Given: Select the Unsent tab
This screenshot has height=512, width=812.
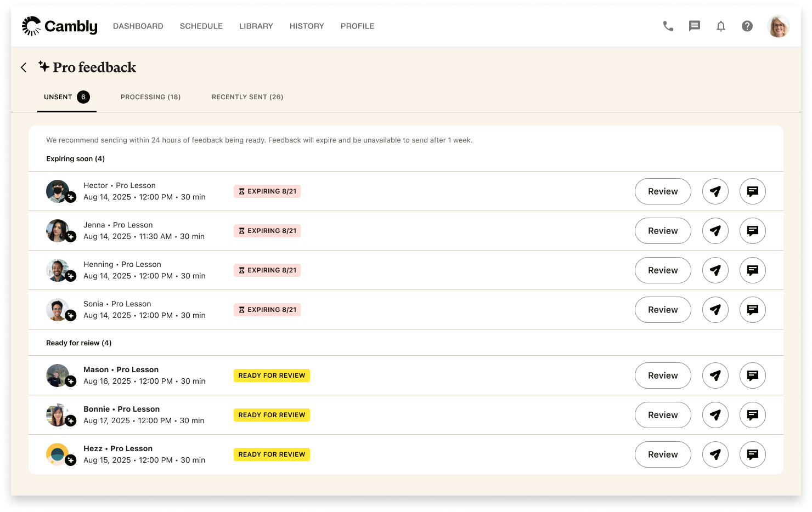Looking at the screenshot, I should 67,97.
